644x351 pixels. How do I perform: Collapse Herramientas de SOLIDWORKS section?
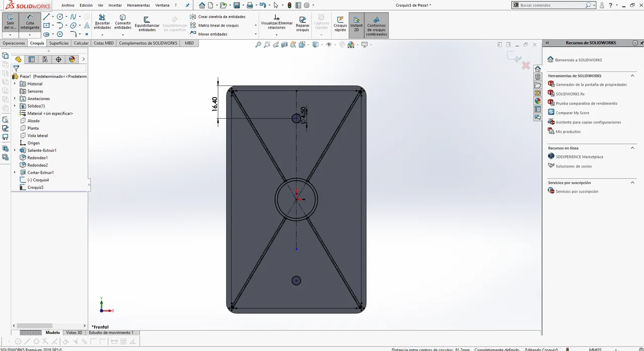(633, 75)
